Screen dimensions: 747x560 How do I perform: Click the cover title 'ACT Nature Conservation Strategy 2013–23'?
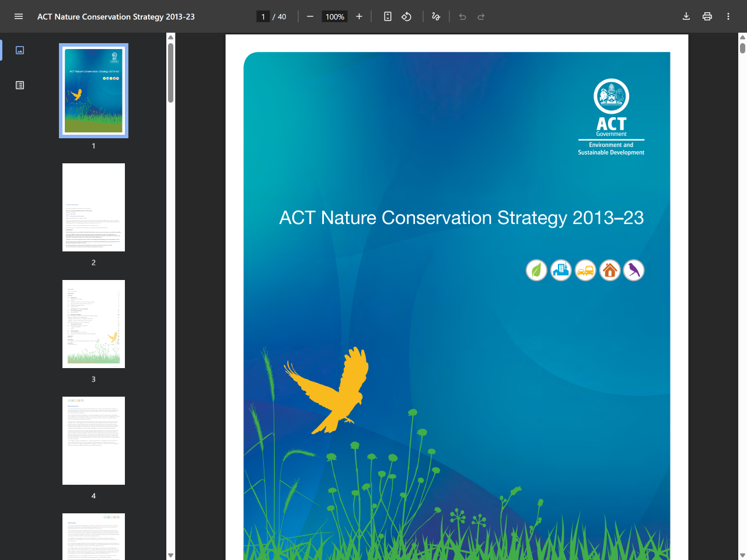461,218
